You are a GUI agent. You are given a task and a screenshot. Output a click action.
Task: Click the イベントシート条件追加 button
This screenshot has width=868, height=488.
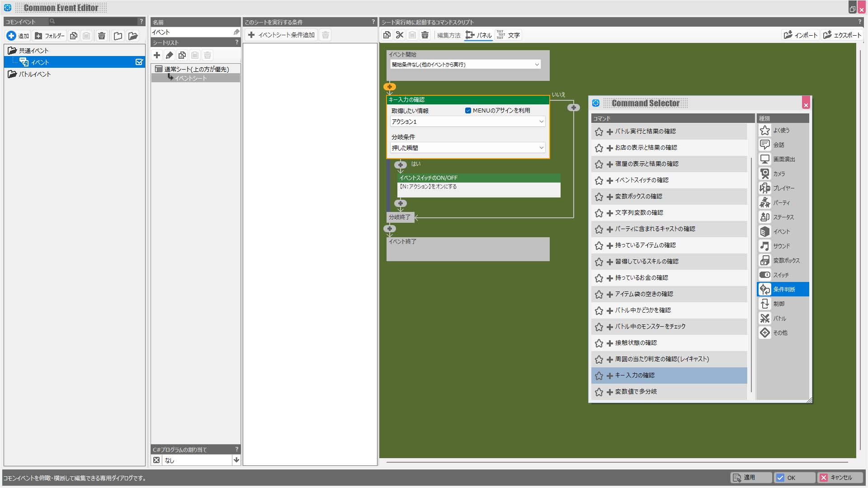click(x=282, y=35)
